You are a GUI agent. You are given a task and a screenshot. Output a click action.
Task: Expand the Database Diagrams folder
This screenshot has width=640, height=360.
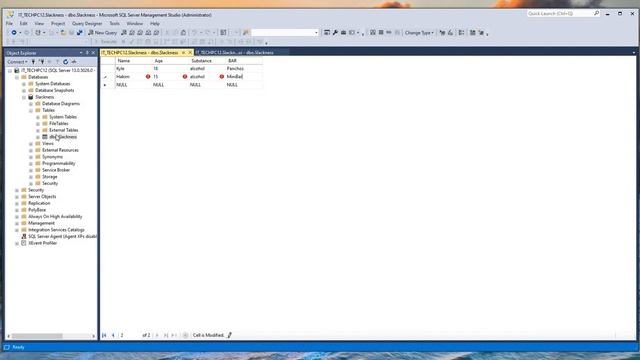click(31, 104)
